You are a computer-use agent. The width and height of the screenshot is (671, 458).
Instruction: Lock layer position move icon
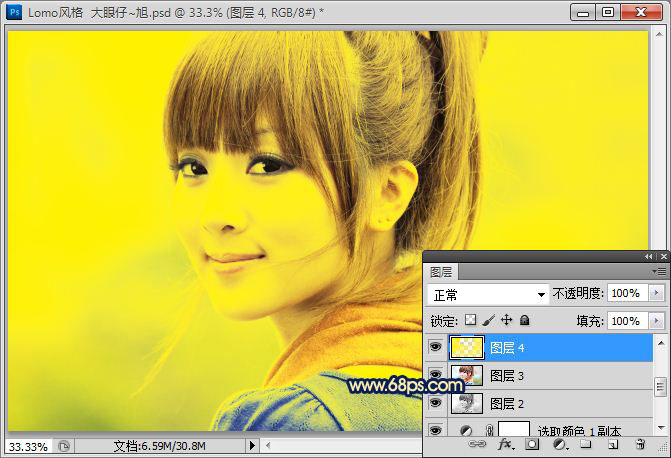point(506,320)
